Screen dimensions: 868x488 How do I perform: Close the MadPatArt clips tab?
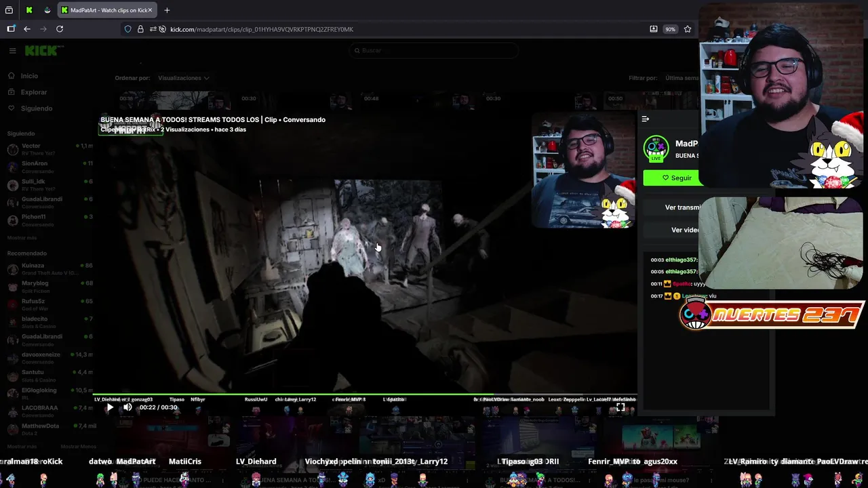pos(150,10)
